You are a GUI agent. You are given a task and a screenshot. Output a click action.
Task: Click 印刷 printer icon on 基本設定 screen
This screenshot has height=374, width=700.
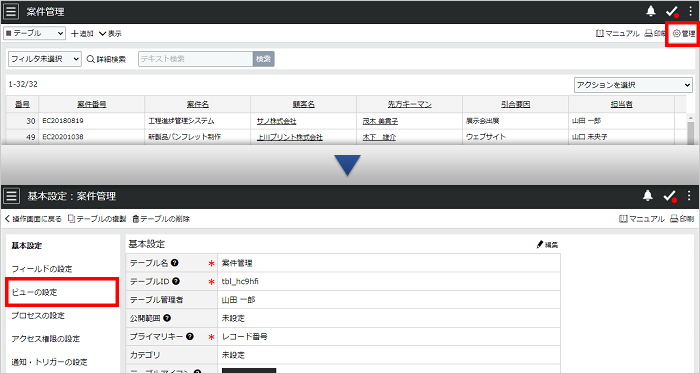[x=674, y=219]
